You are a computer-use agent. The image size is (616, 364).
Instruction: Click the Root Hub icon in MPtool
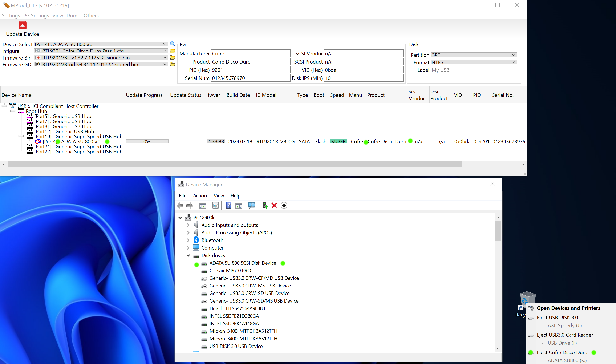coord(21,111)
